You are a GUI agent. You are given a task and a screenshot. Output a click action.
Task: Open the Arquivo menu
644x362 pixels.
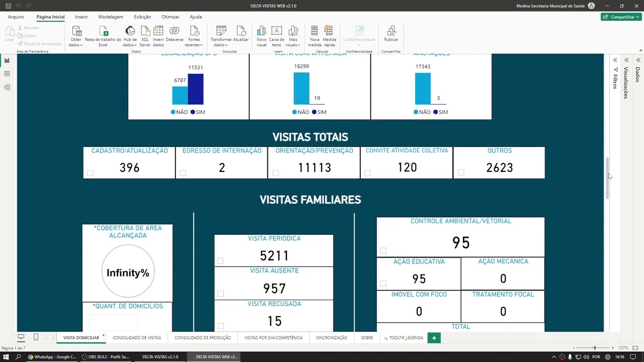click(16, 17)
